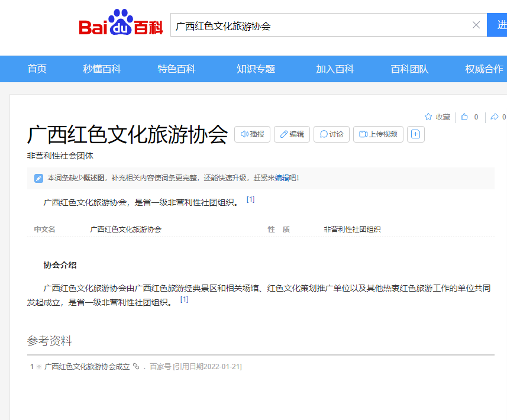Clear search box with X icon

tap(476, 25)
